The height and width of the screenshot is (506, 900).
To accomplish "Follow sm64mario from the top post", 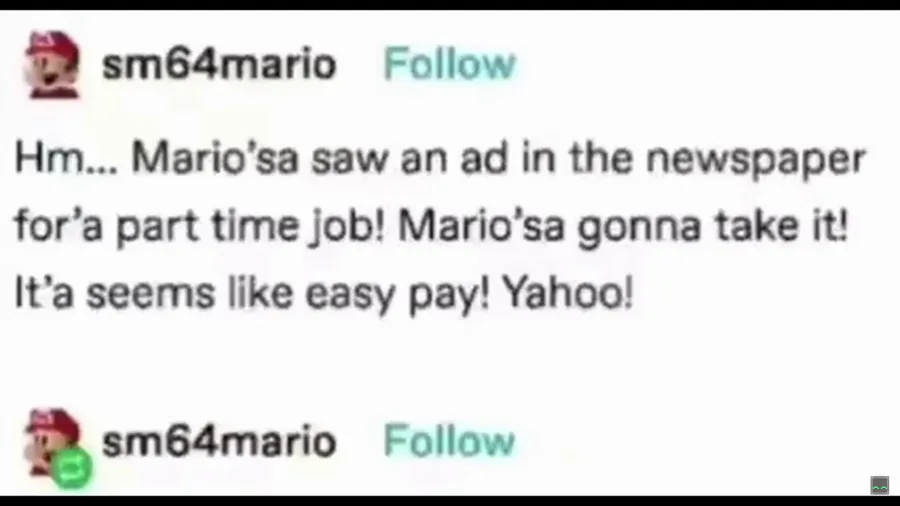I will 449,64.
